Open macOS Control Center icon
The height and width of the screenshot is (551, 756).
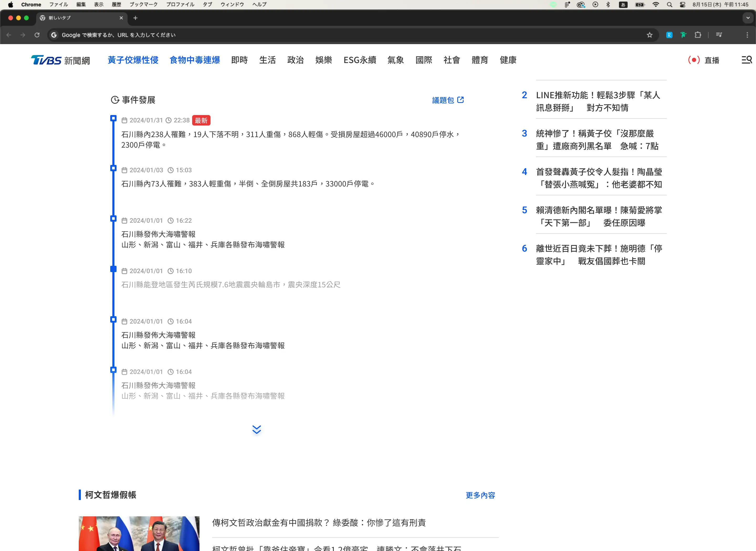pyautogui.click(x=682, y=5)
